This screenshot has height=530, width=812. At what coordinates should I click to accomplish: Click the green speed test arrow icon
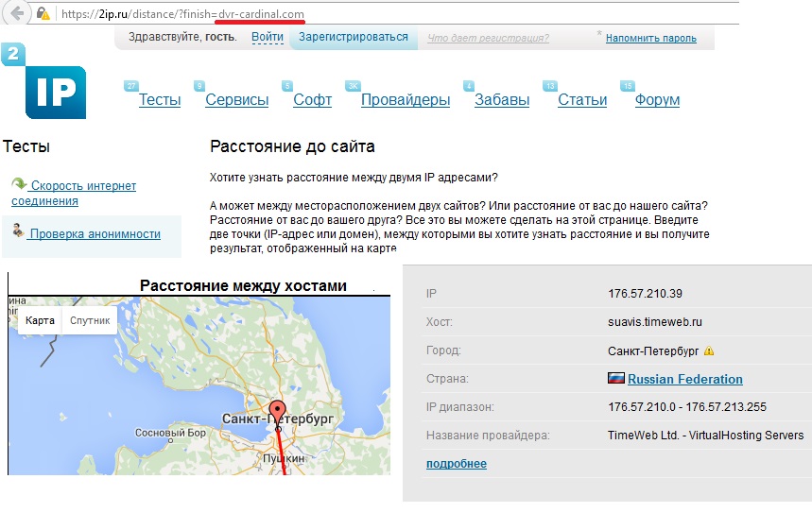coord(19,185)
